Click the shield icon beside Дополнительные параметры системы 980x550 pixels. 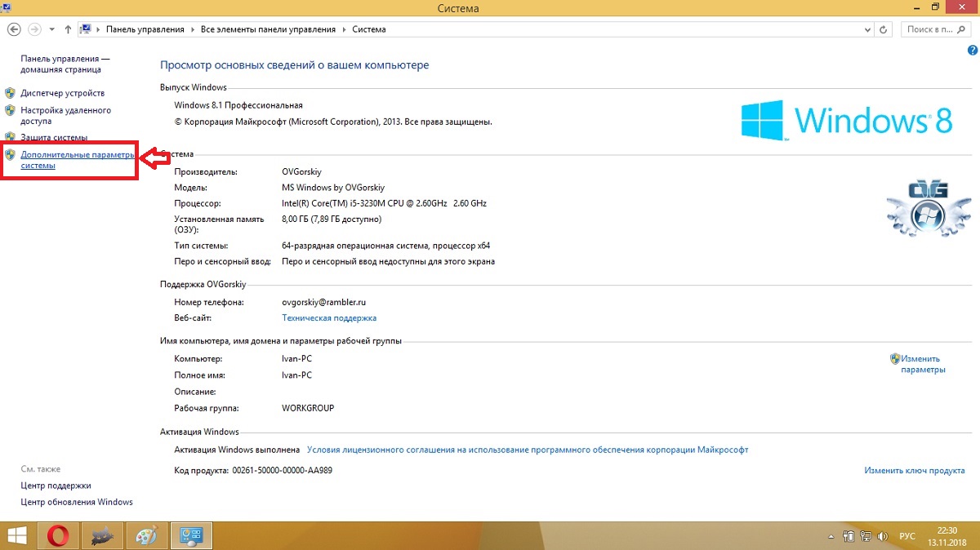click(x=11, y=154)
